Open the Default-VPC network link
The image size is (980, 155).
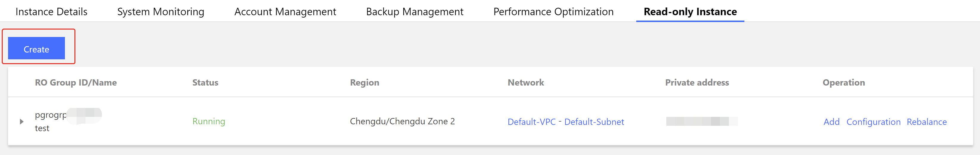pyautogui.click(x=531, y=122)
